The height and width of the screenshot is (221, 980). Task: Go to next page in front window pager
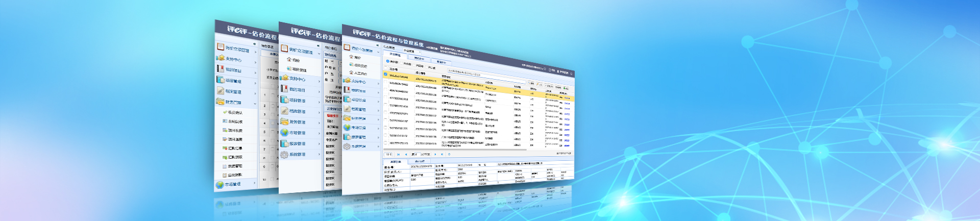(x=435, y=154)
